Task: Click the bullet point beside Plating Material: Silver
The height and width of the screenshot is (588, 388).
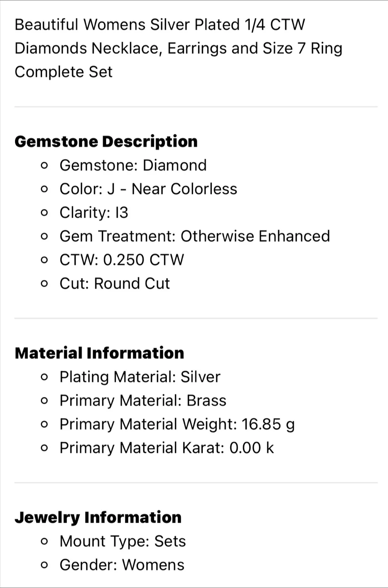Action: pyautogui.click(x=44, y=377)
